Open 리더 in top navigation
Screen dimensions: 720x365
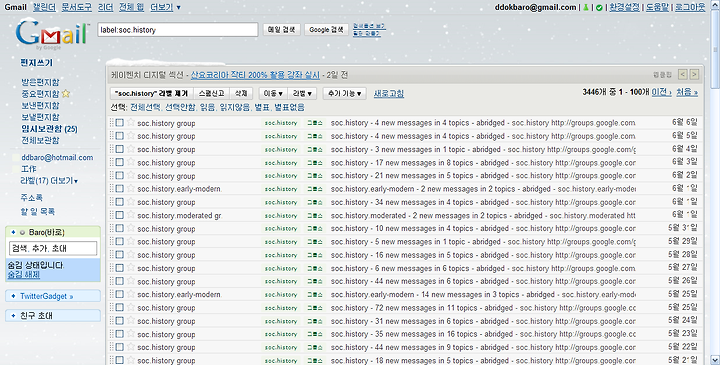pos(106,7)
